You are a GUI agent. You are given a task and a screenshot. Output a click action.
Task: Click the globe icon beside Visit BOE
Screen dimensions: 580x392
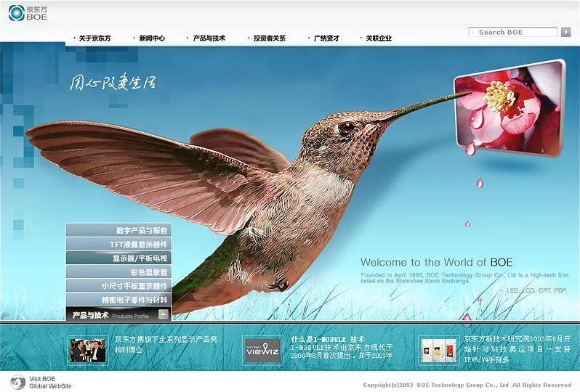tap(17, 382)
